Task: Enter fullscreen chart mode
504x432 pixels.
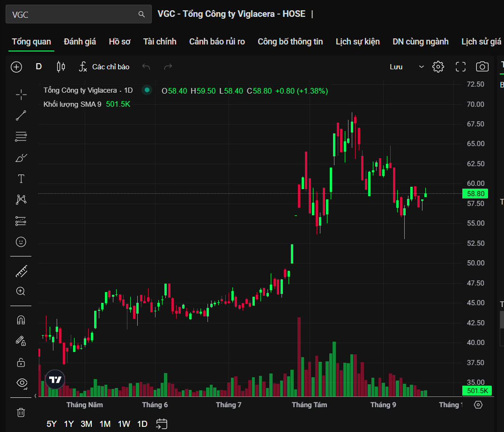Action: [460, 67]
